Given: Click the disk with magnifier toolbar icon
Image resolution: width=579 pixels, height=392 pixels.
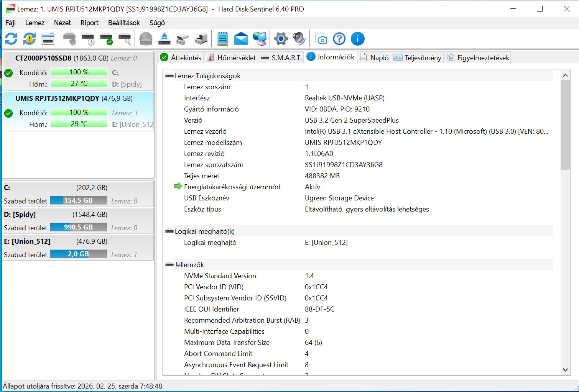Looking at the screenshot, I should pos(125,39).
